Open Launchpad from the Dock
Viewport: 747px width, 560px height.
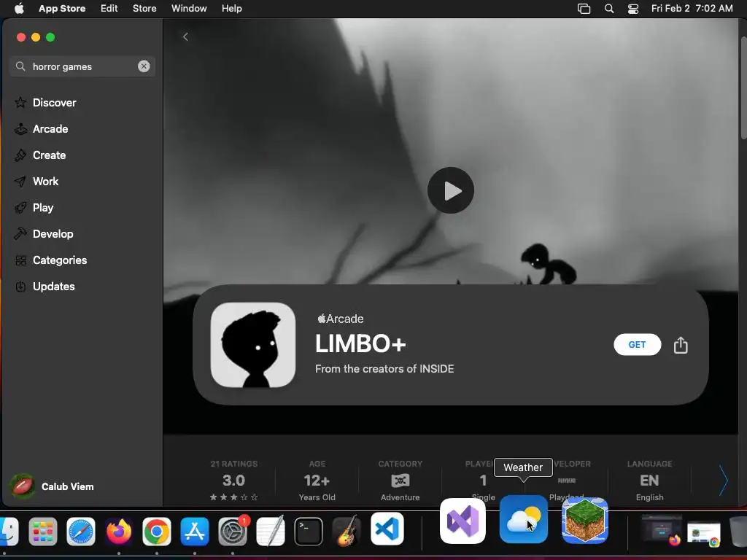point(43,532)
